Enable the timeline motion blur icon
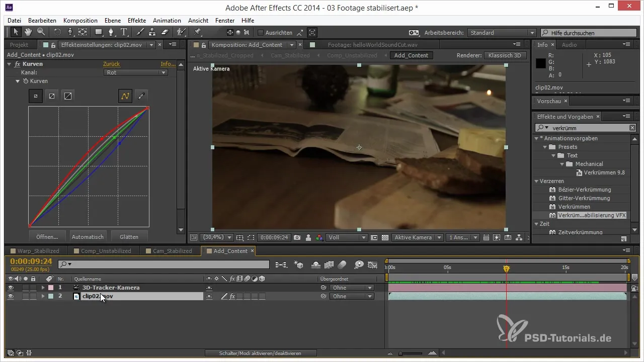 click(342, 264)
